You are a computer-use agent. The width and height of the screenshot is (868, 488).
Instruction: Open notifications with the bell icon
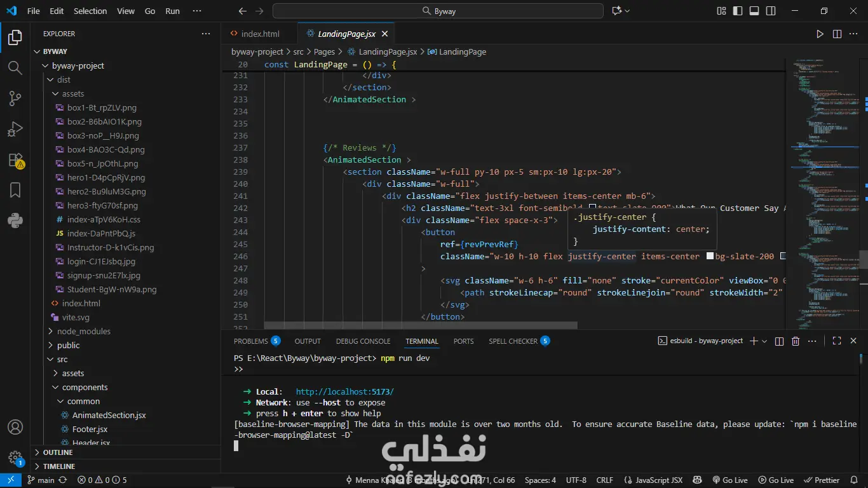pyautogui.click(x=855, y=480)
